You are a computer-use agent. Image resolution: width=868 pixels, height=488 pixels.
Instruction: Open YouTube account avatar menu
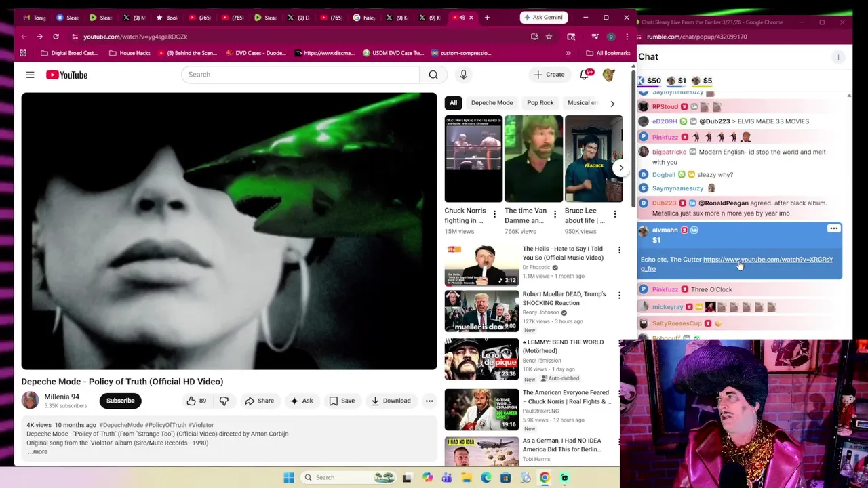coord(609,75)
